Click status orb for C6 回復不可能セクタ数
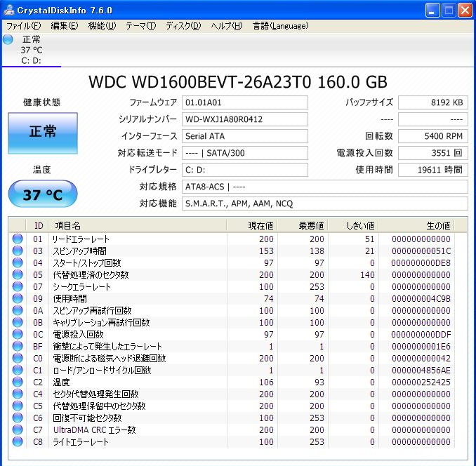The image size is (476, 466). coord(18,418)
